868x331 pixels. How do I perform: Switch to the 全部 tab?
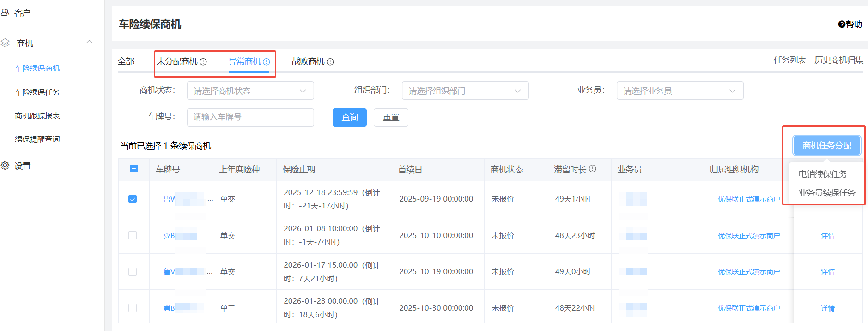[126, 61]
